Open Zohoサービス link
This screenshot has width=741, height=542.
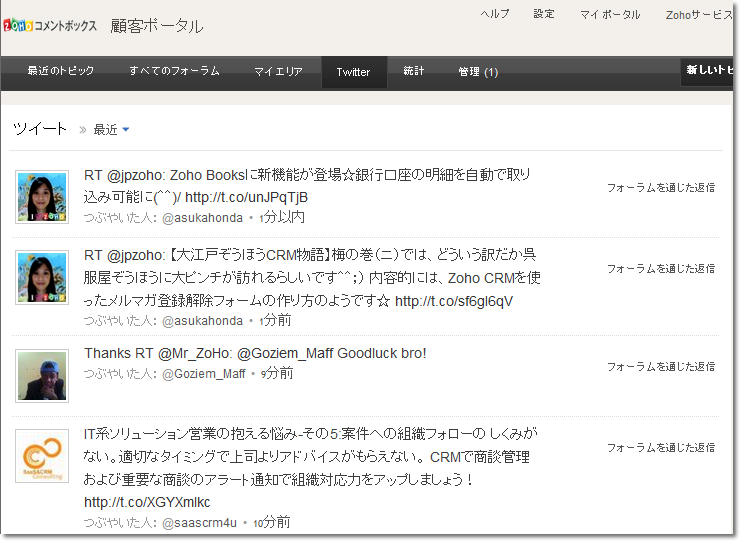pos(698,15)
